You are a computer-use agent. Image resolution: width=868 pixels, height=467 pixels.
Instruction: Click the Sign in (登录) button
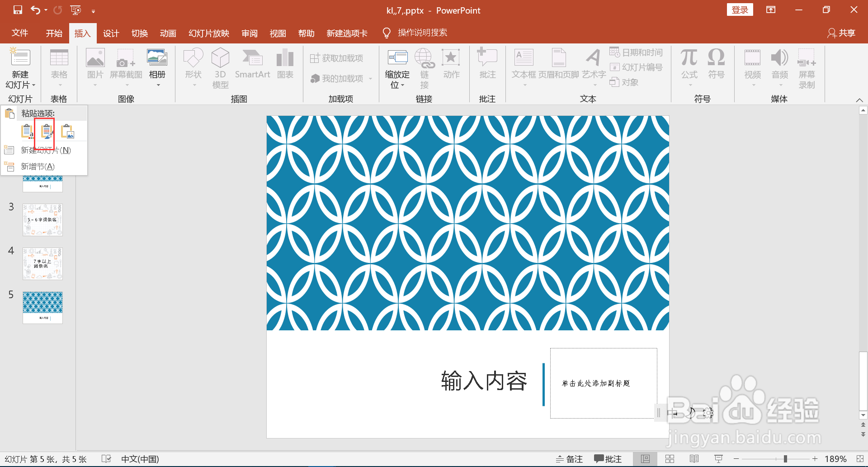(x=740, y=10)
